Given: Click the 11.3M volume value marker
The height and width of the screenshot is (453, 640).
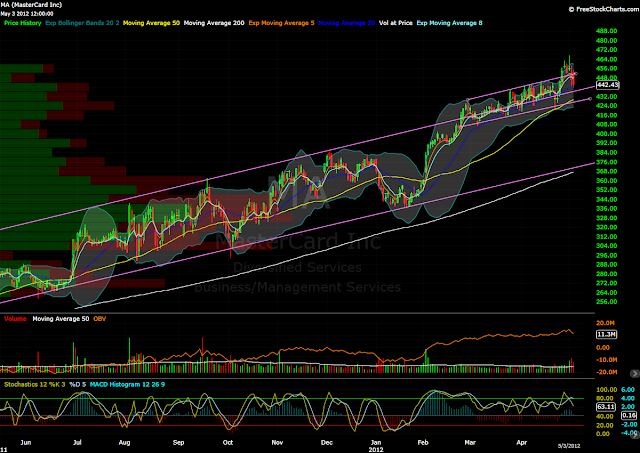Looking at the screenshot, I should pyautogui.click(x=607, y=335).
